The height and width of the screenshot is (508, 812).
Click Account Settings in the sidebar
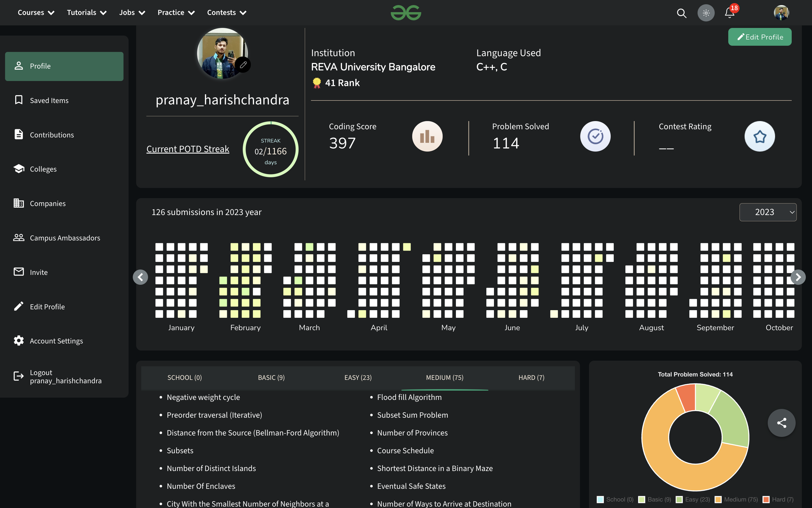pyautogui.click(x=64, y=341)
